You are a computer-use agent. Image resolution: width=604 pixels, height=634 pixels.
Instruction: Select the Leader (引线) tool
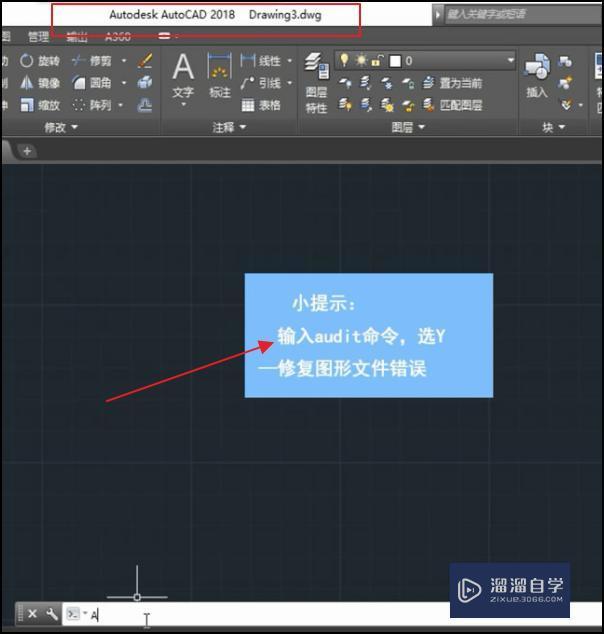pos(260,83)
